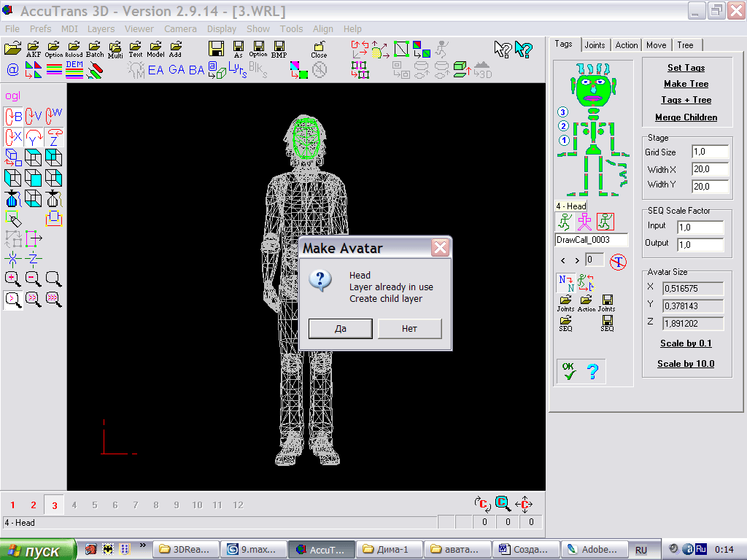The width and height of the screenshot is (747, 560).
Task: Select circled number 1 on avatar diagram
Action: [564, 141]
